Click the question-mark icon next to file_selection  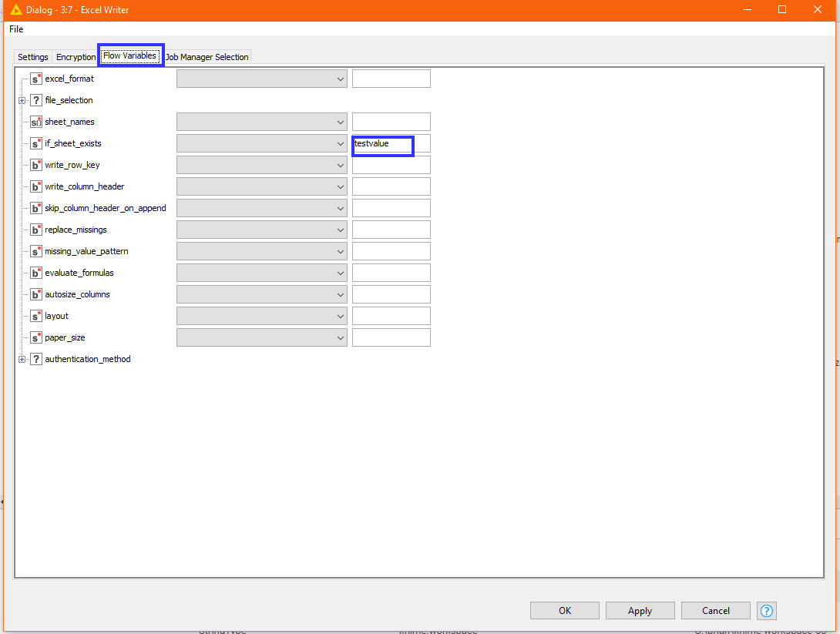tap(35, 100)
